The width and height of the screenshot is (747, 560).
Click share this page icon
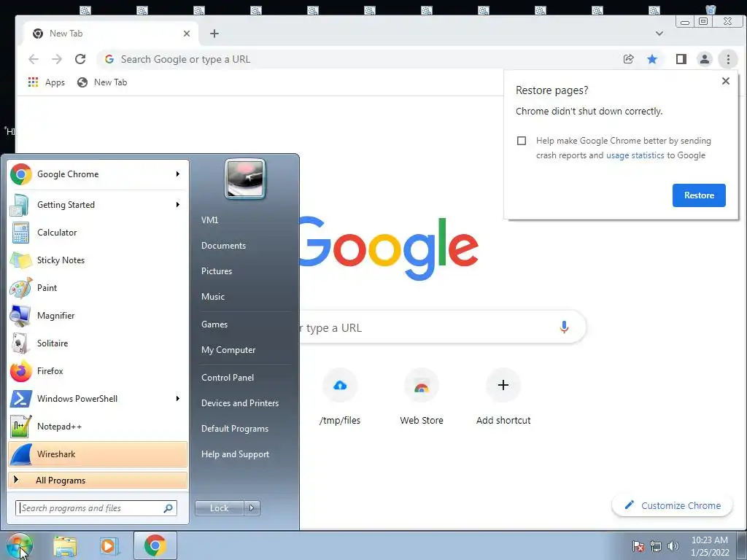coord(628,59)
